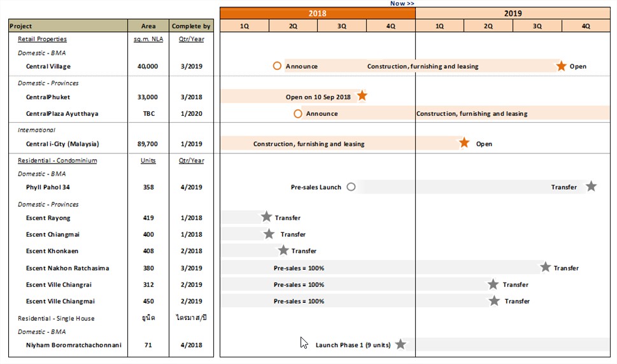Click the 1/2020 completion date
The height and width of the screenshot is (364, 617).
click(x=192, y=114)
